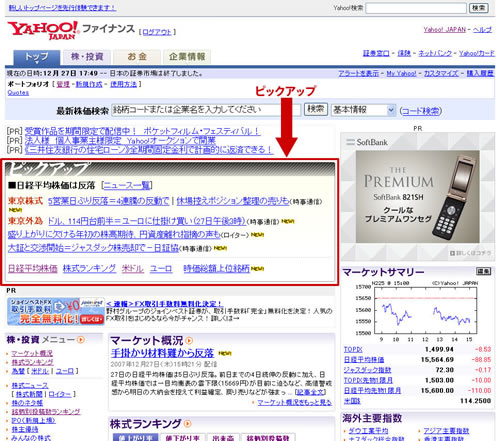Click 時価総額上位銘柄 link in ピックアップ
The height and width of the screenshot is (441, 500).
click(x=216, y=268)
